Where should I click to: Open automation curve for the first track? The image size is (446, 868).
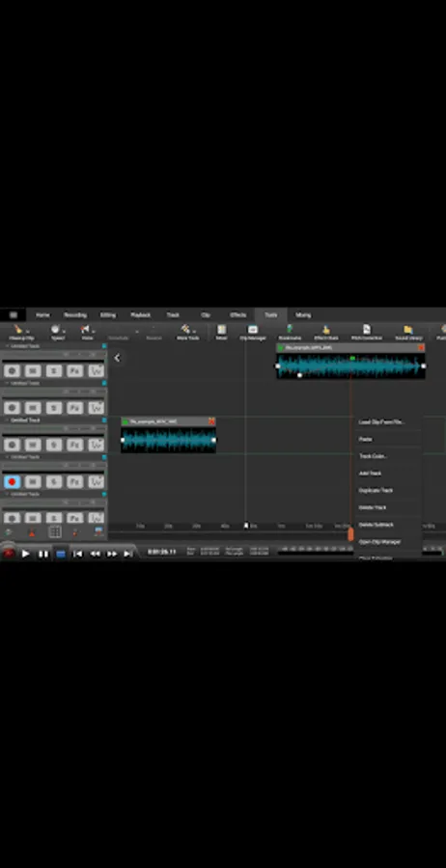coord(97,371)
